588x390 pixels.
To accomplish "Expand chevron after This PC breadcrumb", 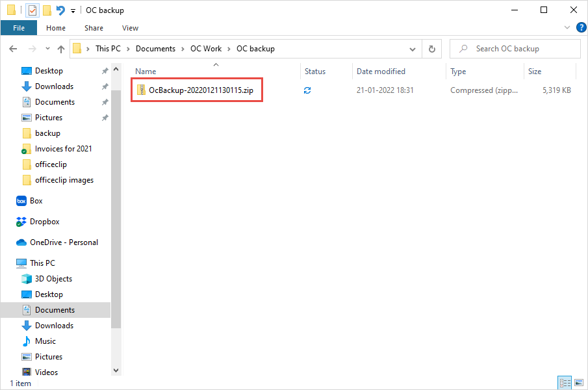I will 128,49.
